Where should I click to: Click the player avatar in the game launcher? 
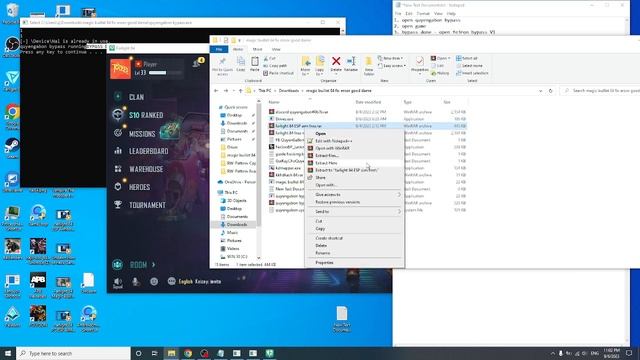point(120,69)
